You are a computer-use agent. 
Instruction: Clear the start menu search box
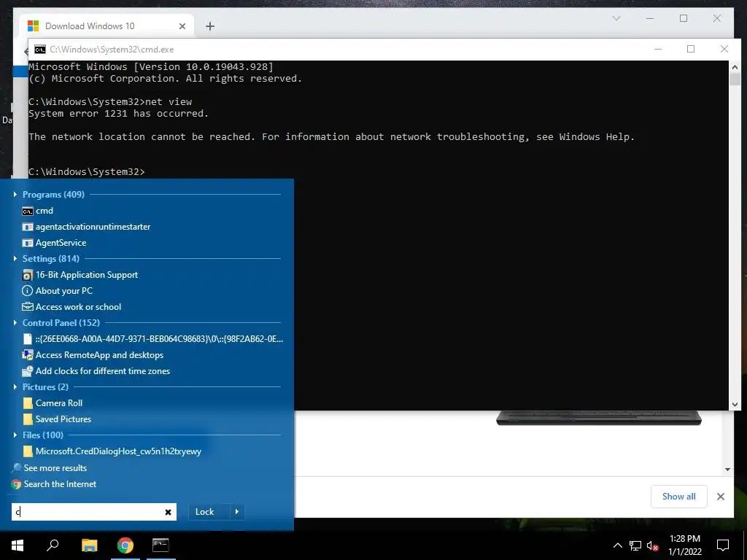coord(169,513)
